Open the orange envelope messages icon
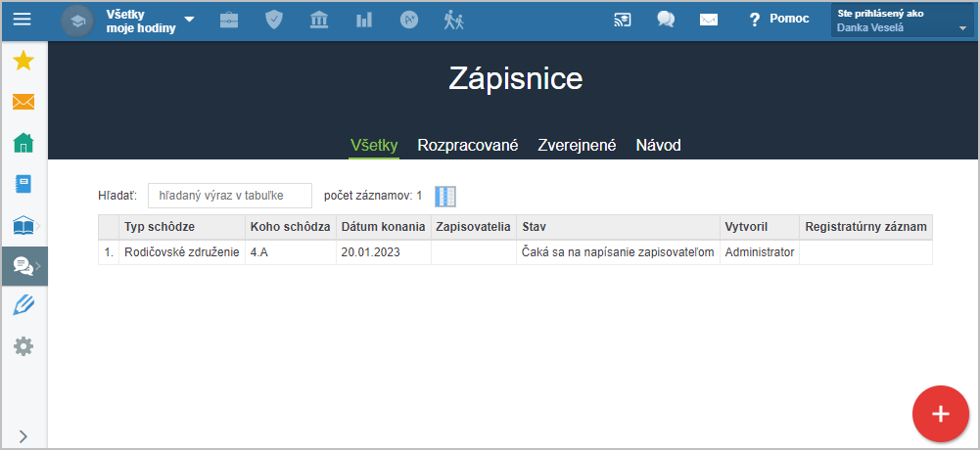This screenshot has height=450, width=980. pyautogui.click(x=23, y=102)
